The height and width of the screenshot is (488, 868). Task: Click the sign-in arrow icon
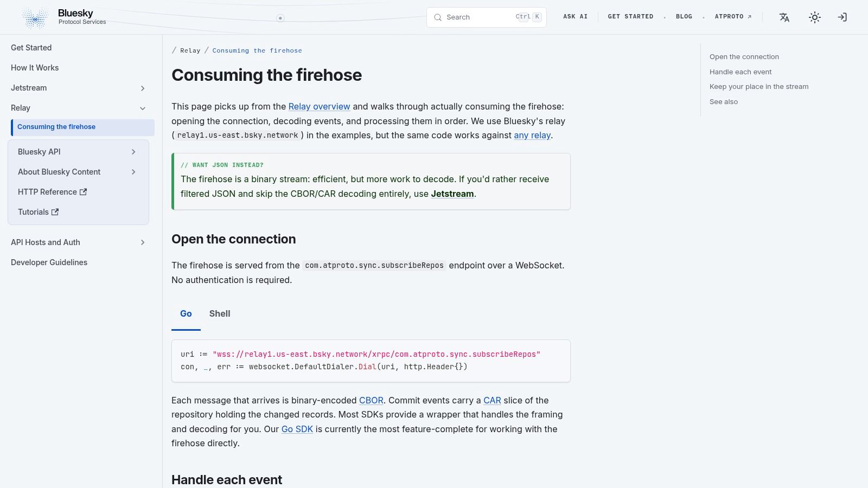[842, 17]
